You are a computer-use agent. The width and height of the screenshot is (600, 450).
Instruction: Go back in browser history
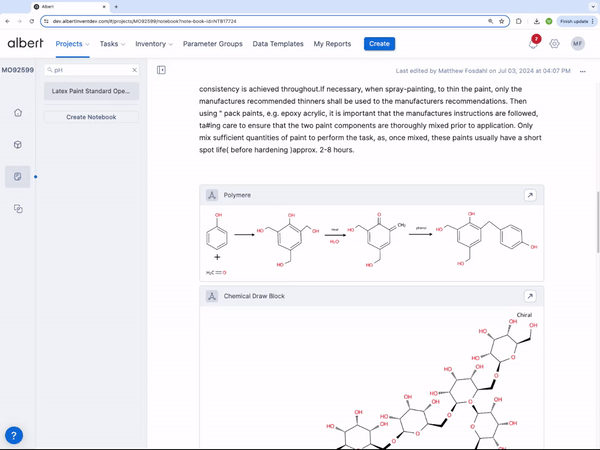click(x=7, y=21)
